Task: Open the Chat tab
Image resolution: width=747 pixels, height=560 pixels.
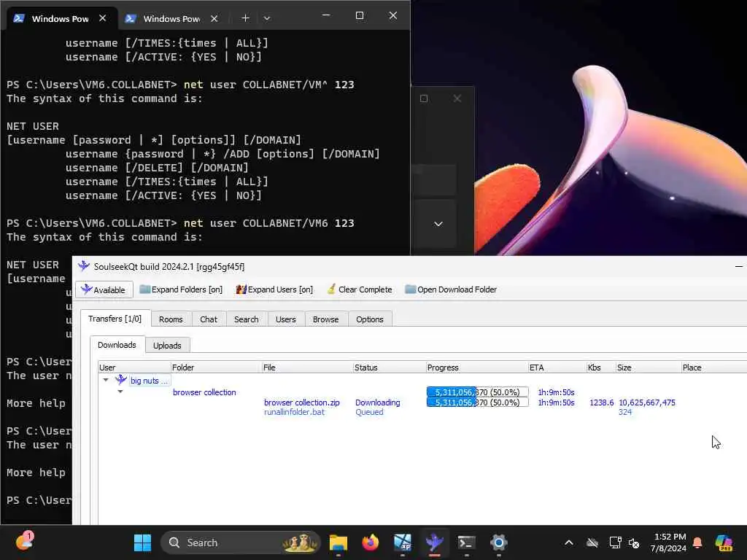Action: pyautogui.click(x=209, y=319)
